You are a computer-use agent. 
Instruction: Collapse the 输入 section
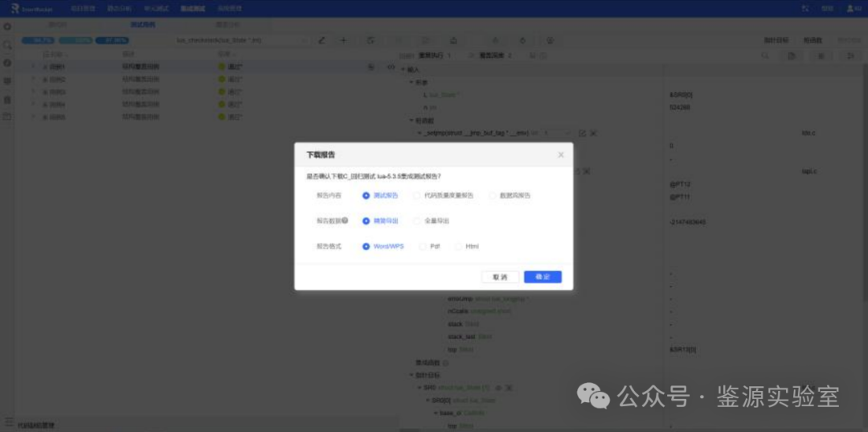(403, 69)
